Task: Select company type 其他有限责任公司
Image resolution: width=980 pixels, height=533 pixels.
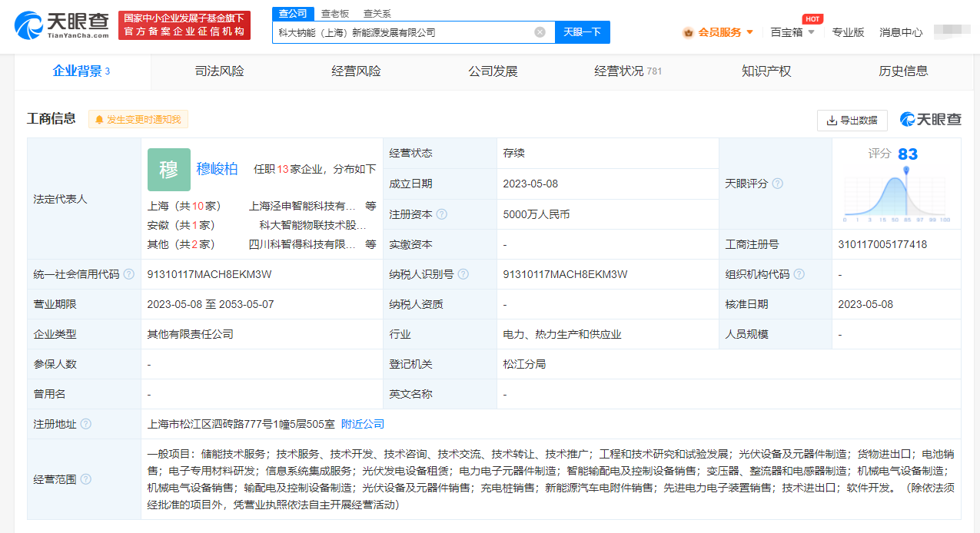Action: click(191, 334)
